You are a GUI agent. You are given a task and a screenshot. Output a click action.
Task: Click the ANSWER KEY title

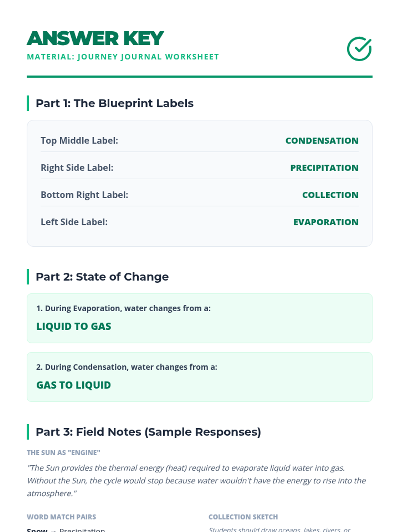pyautogui.click(x=95, y=38)
